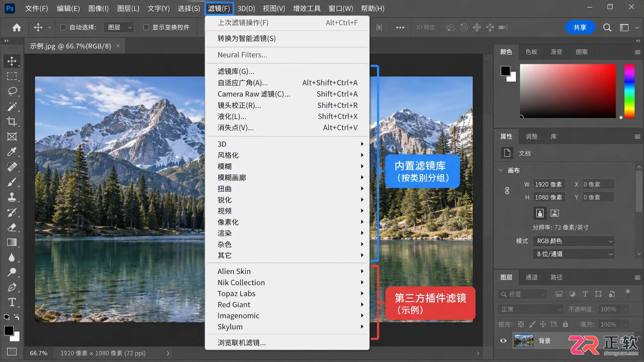Image resolution: width=644 pixels, height=362 pixels.
Task: Toggle width-height link in canvas properties
Action: (x=507, y=191)
